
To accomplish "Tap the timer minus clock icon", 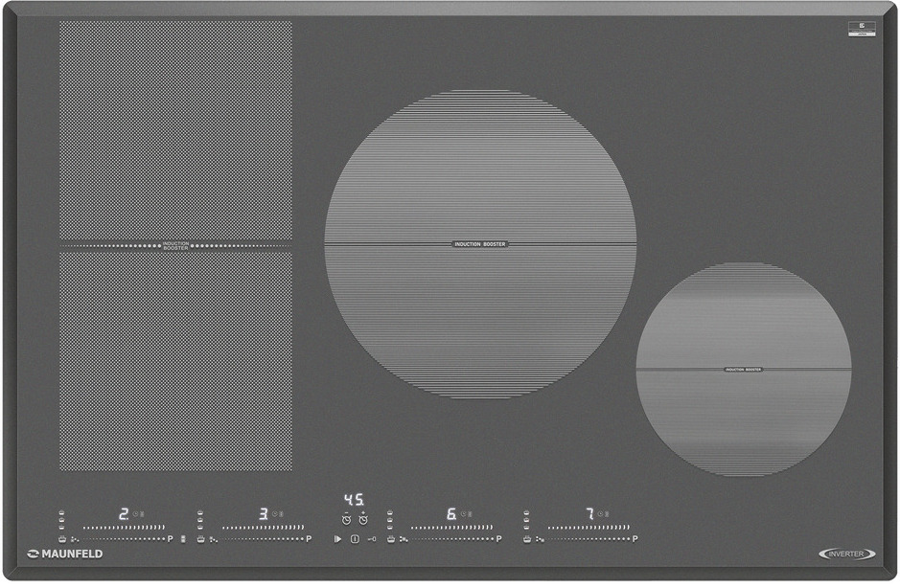I will pos(346,519).
